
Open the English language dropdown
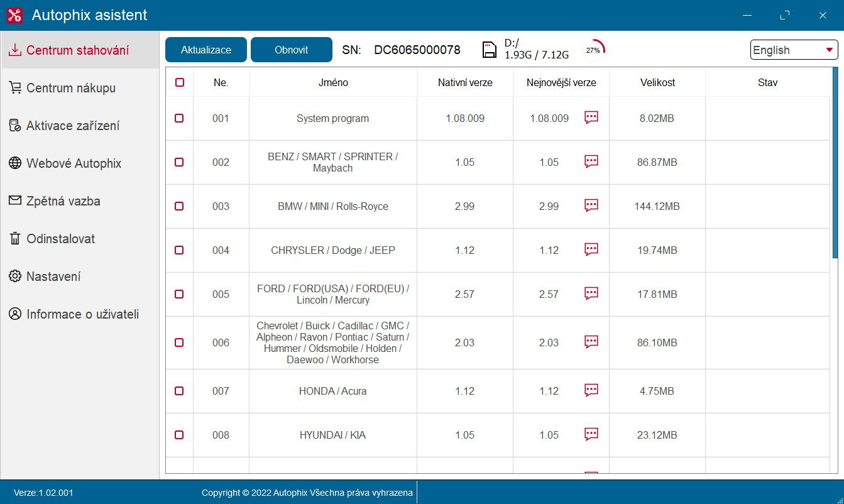click(793, 50)
